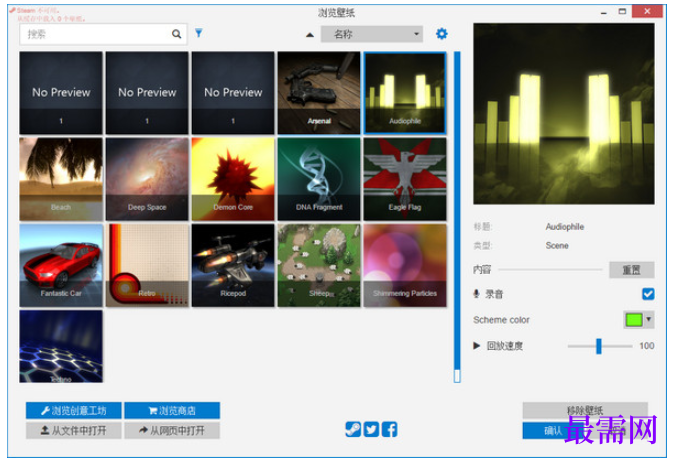
Task: Toggle the 录音 audio recording checkbox
Action: coord(648,294)
